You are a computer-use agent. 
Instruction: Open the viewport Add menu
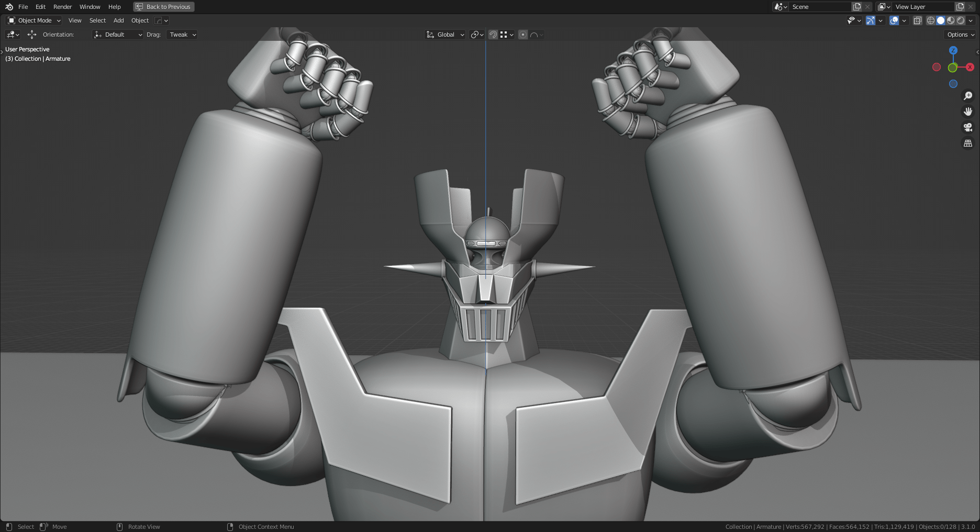click(x=118, y=20)
